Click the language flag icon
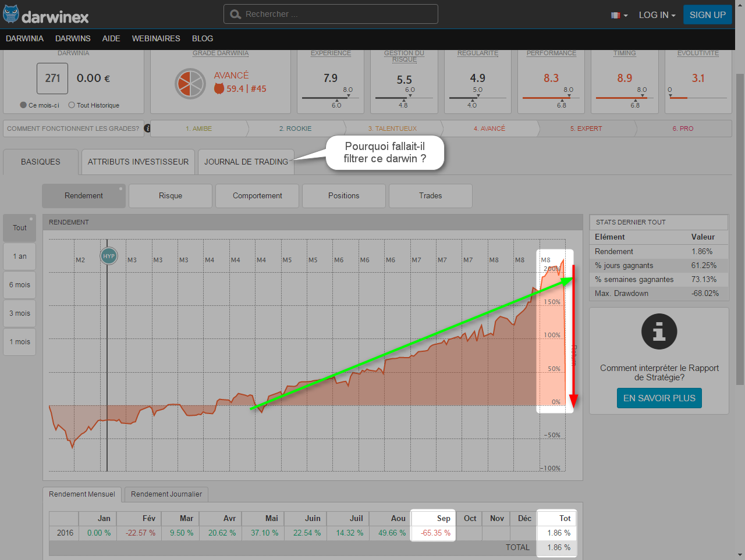Screen dimensions: 745x560 615,15
